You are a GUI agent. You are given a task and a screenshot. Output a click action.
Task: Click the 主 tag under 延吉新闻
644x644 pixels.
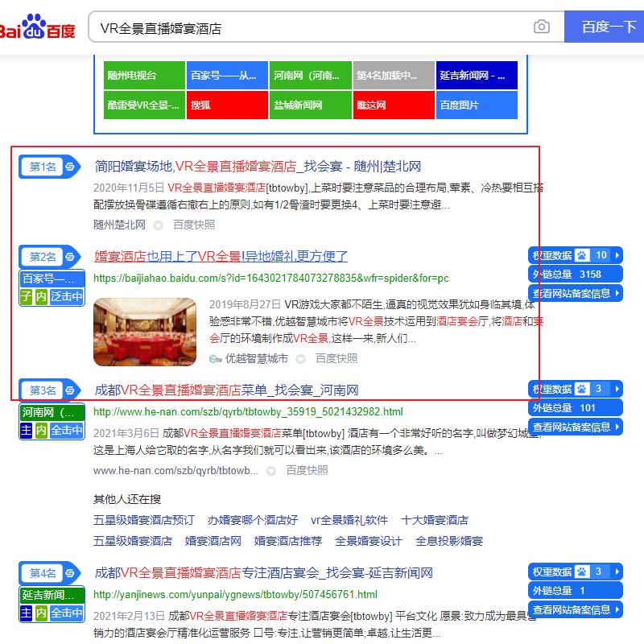27,613
